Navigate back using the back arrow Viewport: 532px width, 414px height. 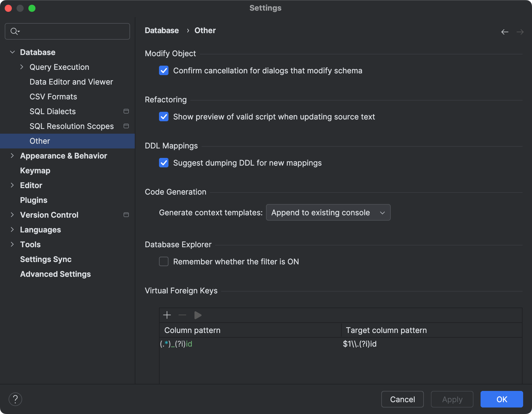pyautogui.click(x=505, y=32)
